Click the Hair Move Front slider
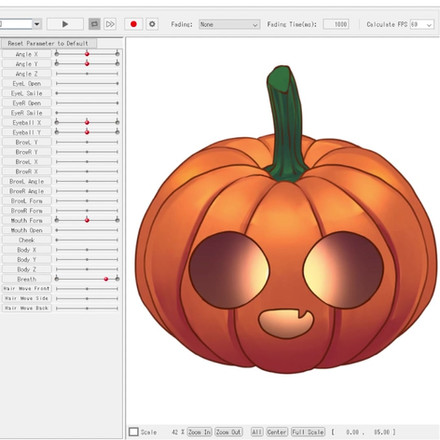Viewport: 440px width, 440px height. coord(87,289)
